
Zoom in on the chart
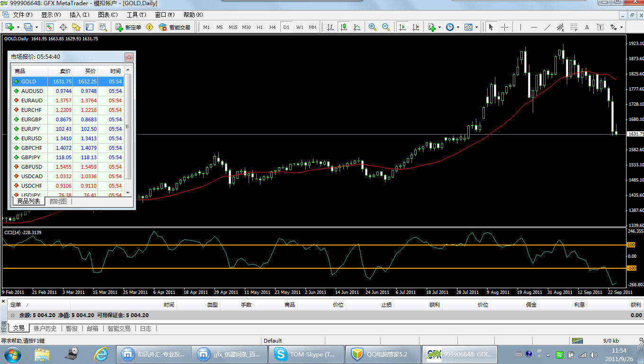click(373, 27)
